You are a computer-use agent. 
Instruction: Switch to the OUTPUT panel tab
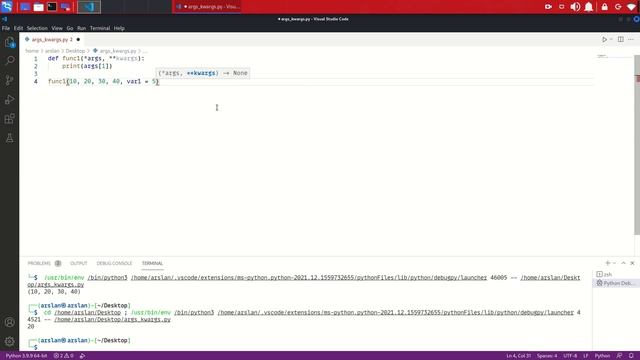pyautogui.click(x=79, y=263)
